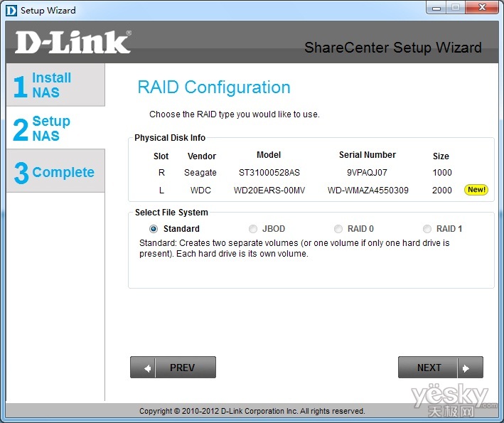504x423 pixels.
Task: Select the RAID 0 option
Action: click(338, 229)
